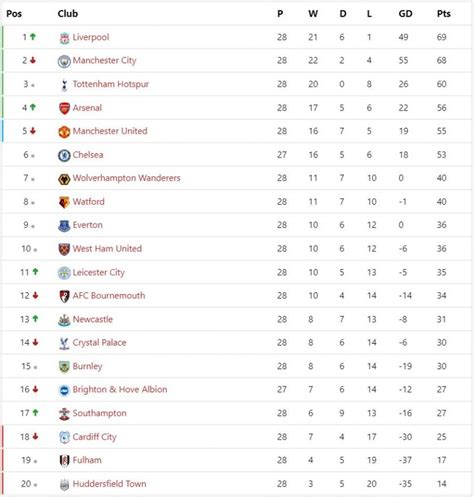
Task: Sort table by the Pts column header
Action: (x=444, y=14)
